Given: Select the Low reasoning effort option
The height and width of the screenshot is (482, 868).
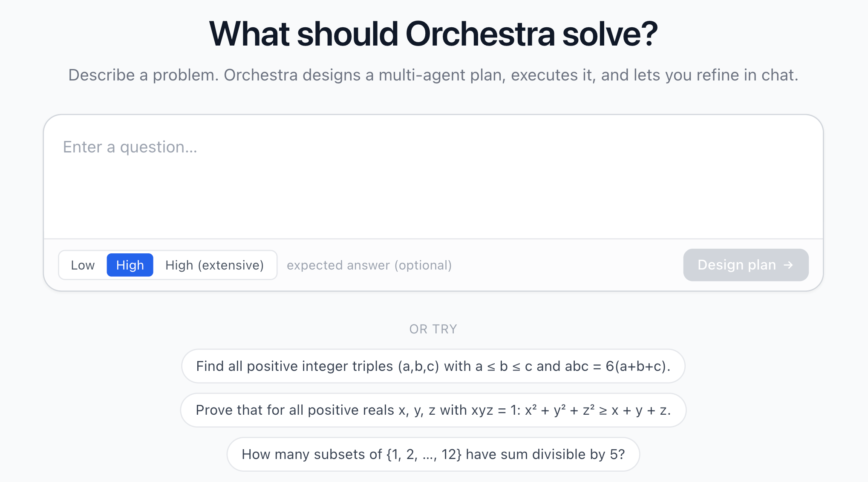Looking at the screenshot, I should click(x=83, y=265).
